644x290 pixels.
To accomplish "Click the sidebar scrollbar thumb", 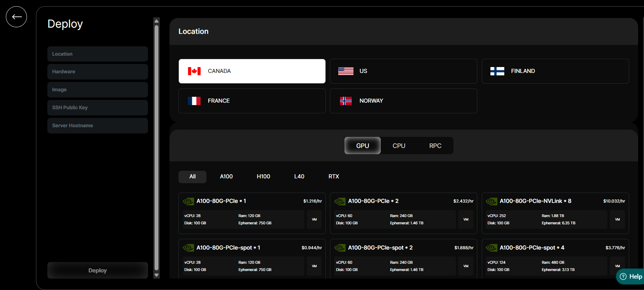I will point(156,148).
